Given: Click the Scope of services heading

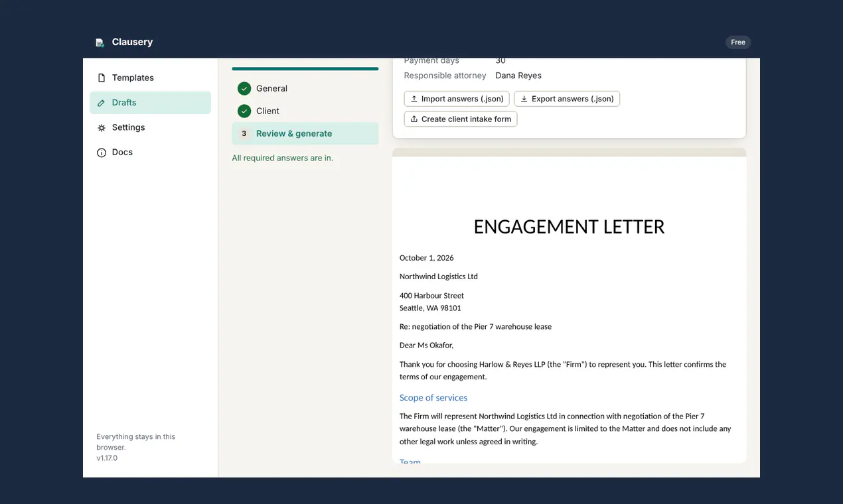Looking at the screenshot, I should point(433,398).
